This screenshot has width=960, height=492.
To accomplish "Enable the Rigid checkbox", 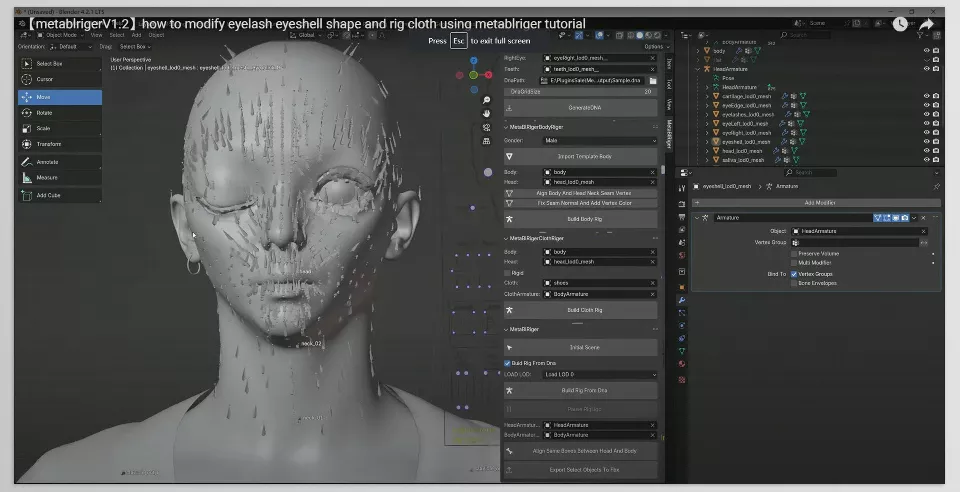I will 507,273.
